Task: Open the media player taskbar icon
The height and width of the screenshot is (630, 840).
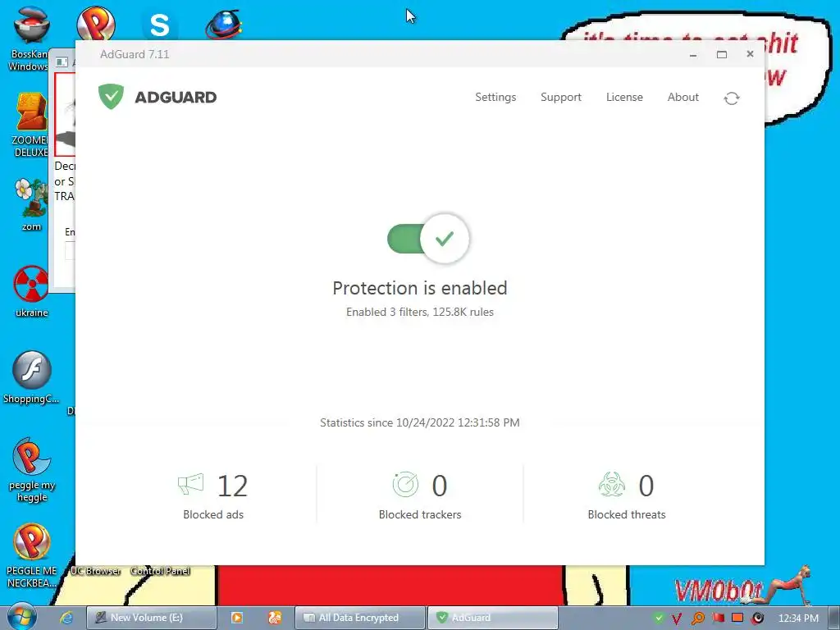Action: (x=236, y=618)
